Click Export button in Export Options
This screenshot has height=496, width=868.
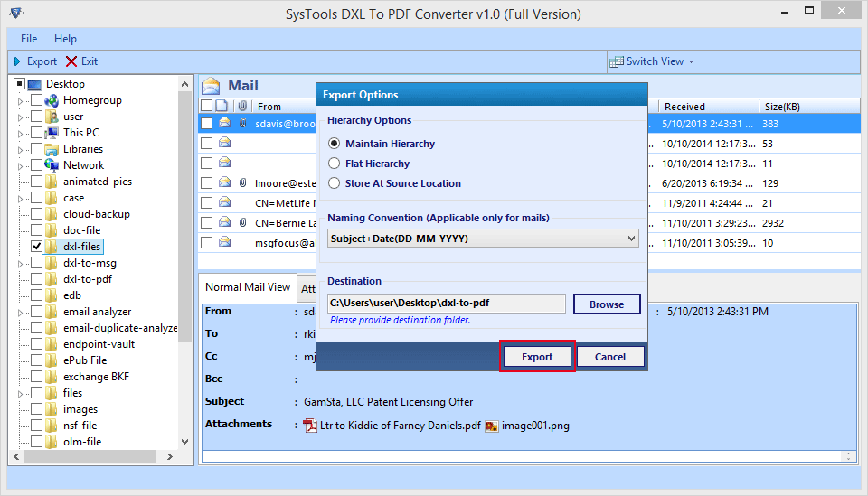tap(537, 357)
